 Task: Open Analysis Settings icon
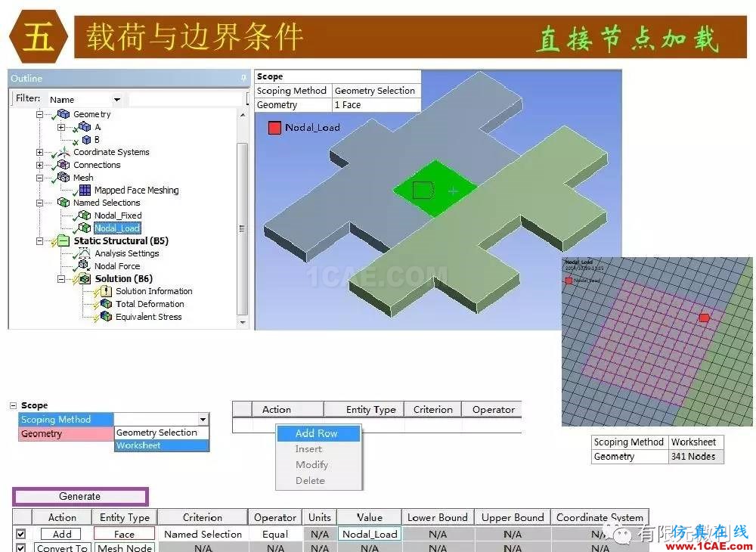tap(84, 253)
